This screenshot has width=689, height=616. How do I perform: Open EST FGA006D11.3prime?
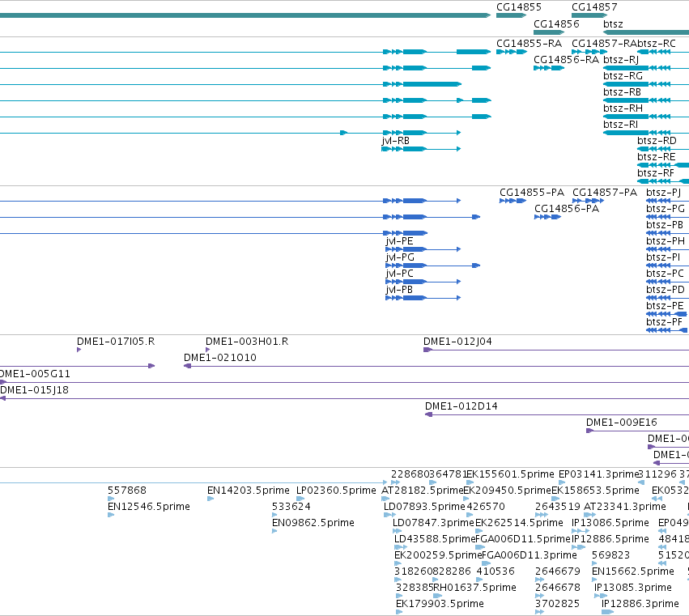[530, 555]
